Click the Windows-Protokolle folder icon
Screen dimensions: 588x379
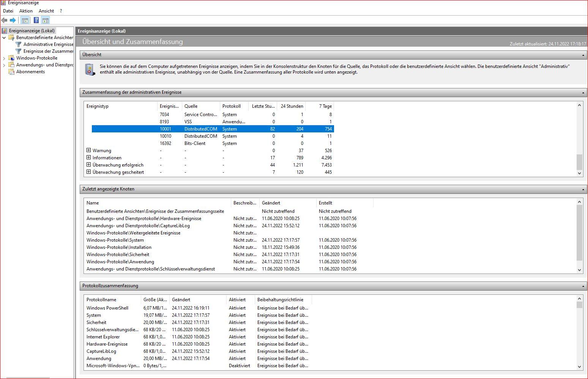pos(11,58)
